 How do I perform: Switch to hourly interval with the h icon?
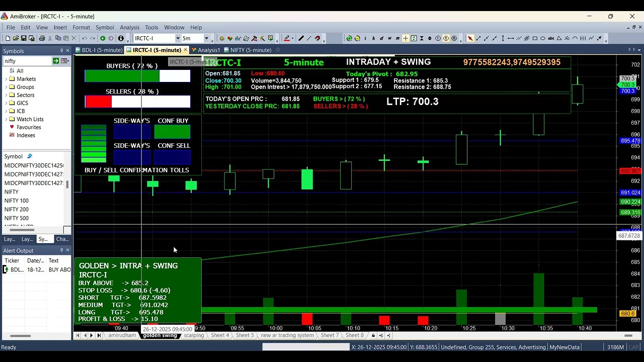click(x=373, y=38)
